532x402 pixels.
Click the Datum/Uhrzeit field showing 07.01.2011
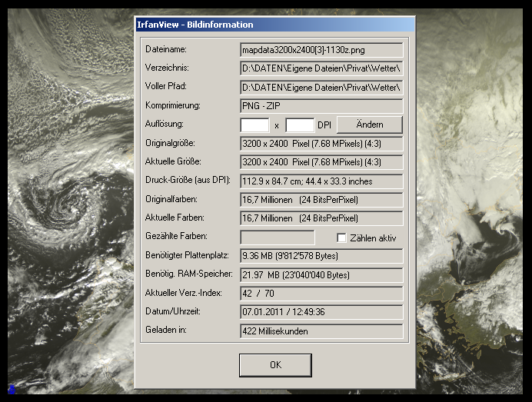pos(321,312)
